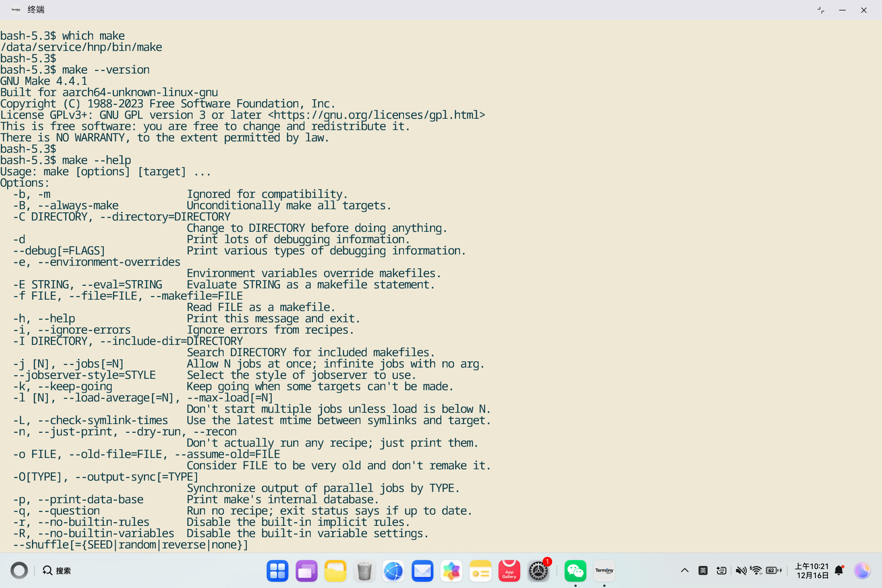Open the Wi-Fi network status icon
This screenshot has width=882, height=588.
click(756, 571)
